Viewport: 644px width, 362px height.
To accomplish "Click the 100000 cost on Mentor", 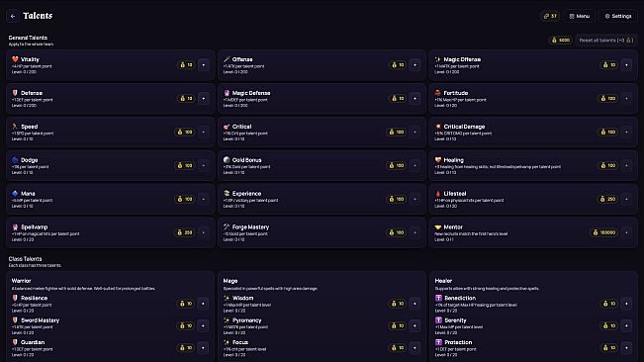I will [603, 232].
